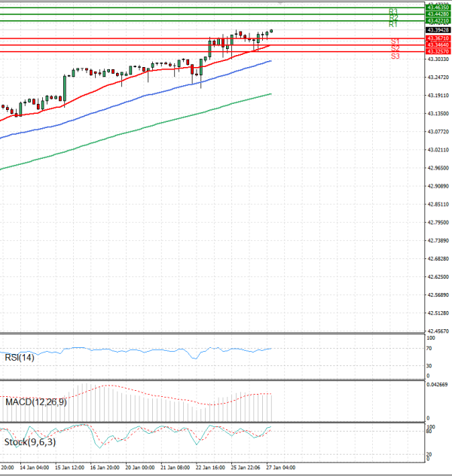The width and height of the screenshot is (452, 476).
Task: Click the green 43.46350 price tag
Action: 438,7
